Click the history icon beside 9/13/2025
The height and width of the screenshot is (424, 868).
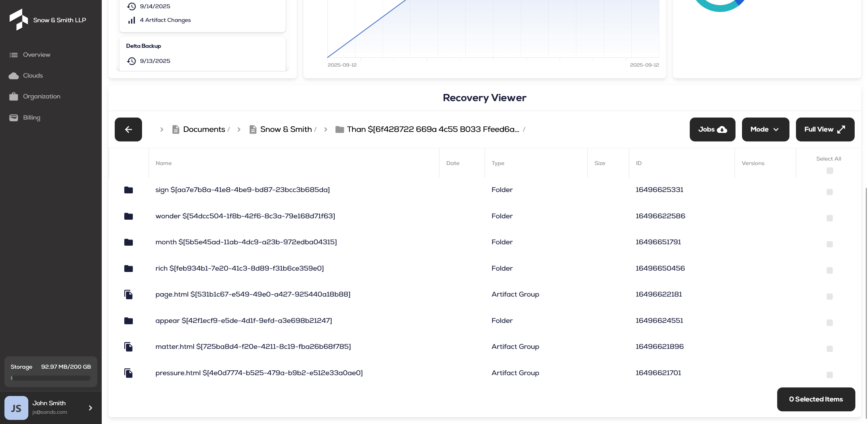click(x=131, y=61)
